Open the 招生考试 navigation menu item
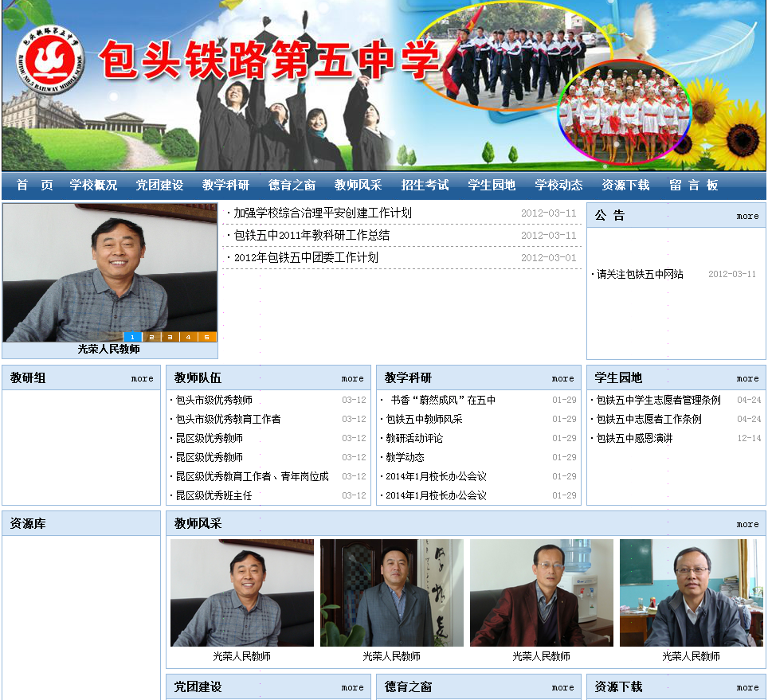This screenshot has width=768, height=700. tap(425, 186)
